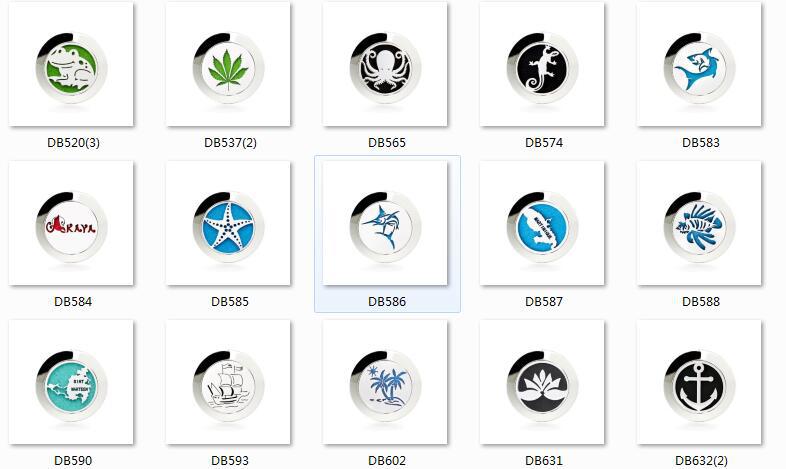Viewport: 786px width, 469px height.
Task: Select the lionfish thumbnail DB588
Action: [699, 223]
